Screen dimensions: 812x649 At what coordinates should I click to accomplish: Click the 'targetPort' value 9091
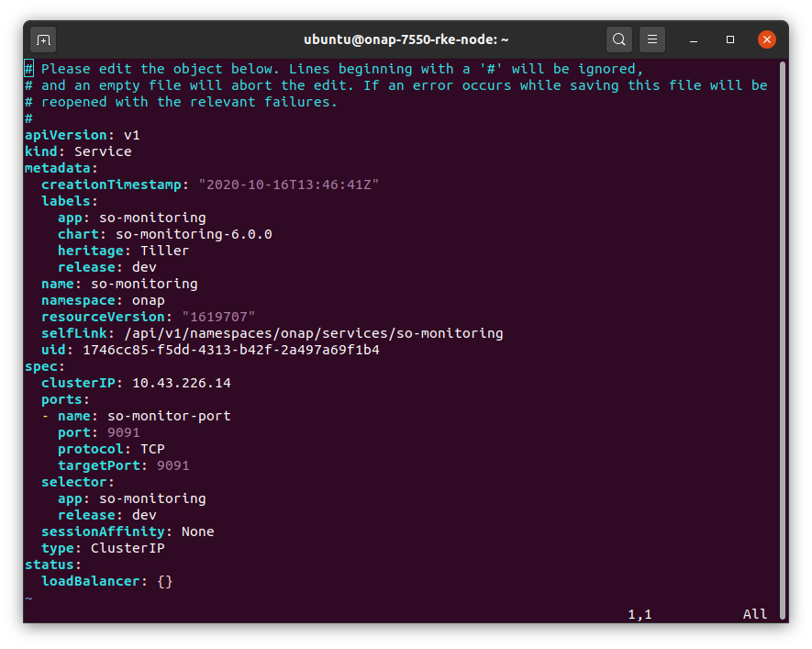coord(173,465)
